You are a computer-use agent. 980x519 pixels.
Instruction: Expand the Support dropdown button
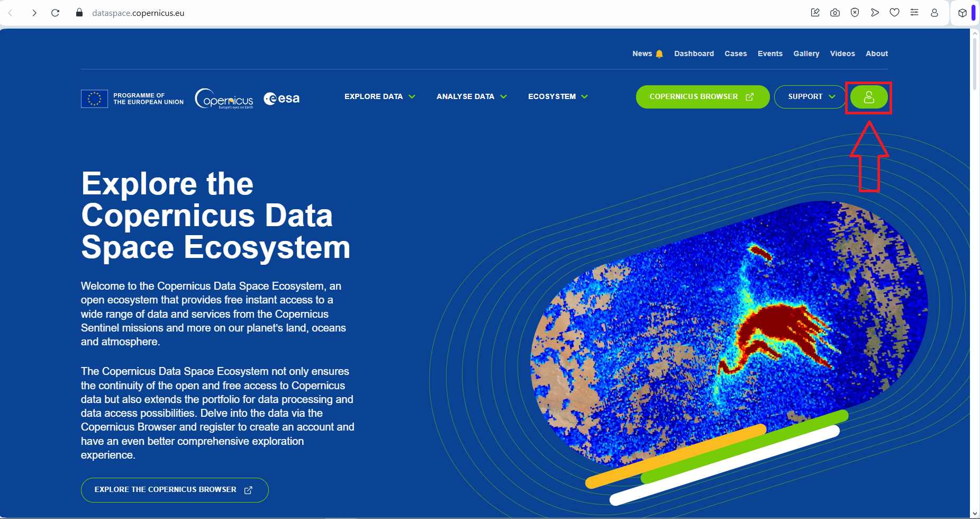[810, 97]
